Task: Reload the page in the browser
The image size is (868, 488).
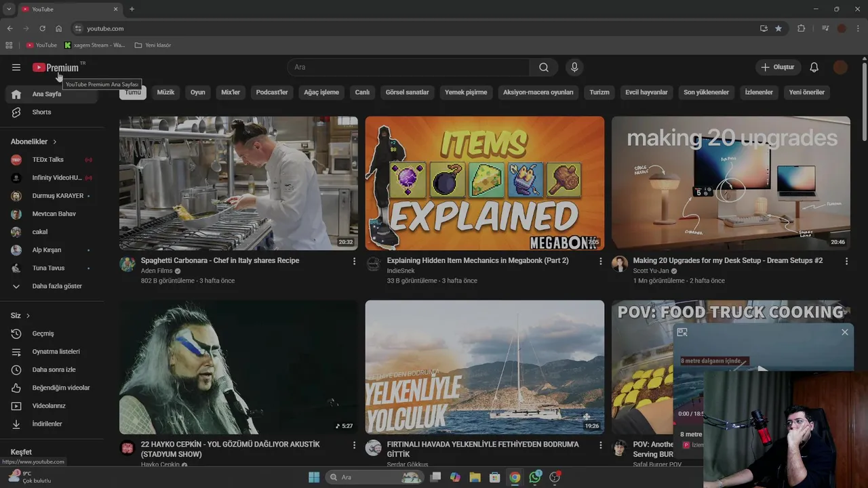Action: pos(42,28)
